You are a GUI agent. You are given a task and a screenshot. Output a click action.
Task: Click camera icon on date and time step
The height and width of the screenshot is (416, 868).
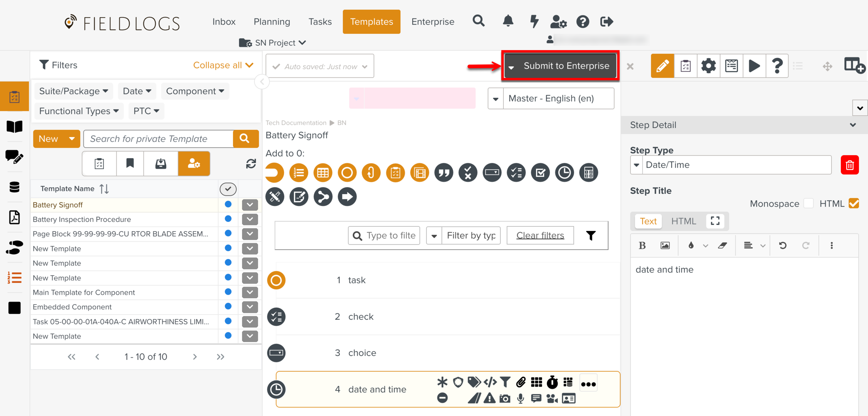[x=504, y=398]
